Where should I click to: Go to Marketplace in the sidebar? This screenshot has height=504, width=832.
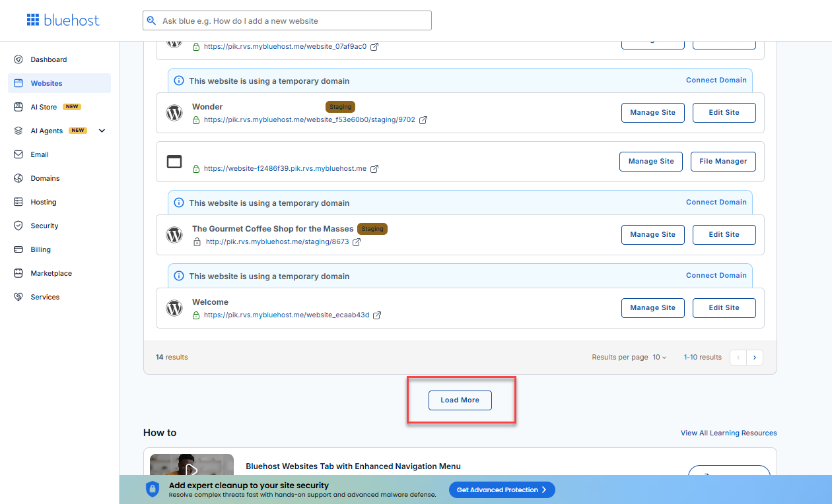click(x=59, y=273)
